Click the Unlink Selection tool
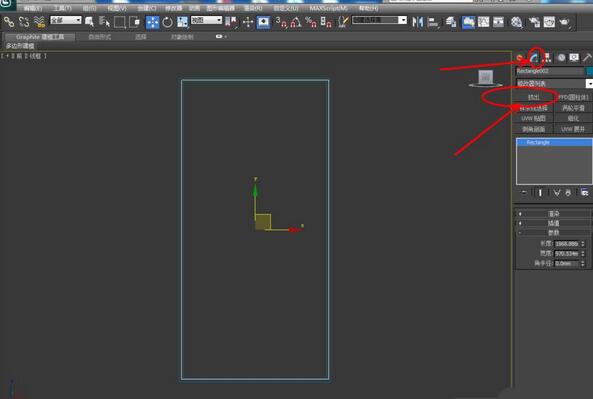 (x=24, y=22)
